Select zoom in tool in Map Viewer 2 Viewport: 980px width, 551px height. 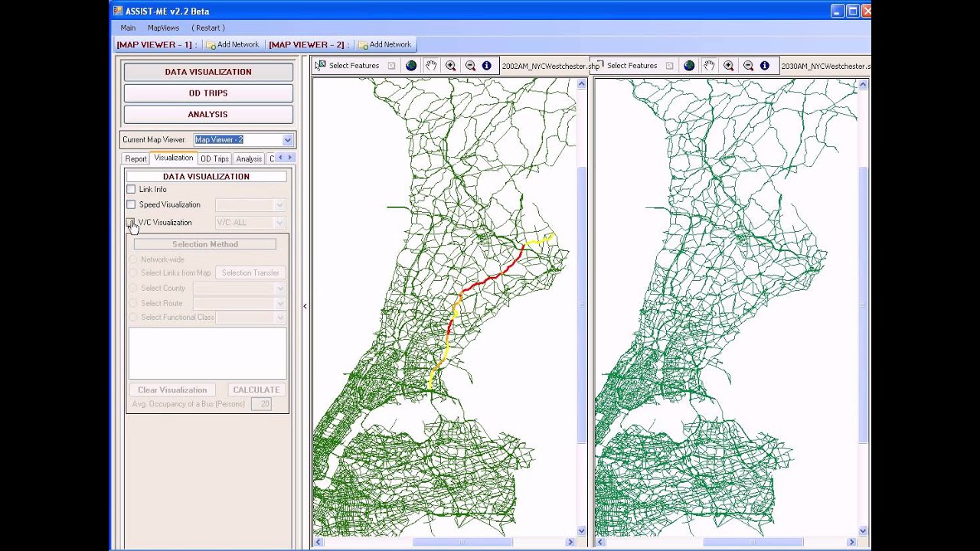click(x=729, y=66)
